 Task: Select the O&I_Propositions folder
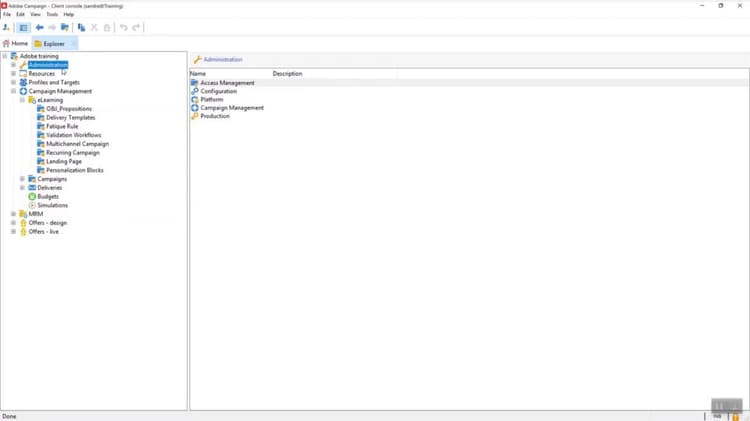point(69,109)
